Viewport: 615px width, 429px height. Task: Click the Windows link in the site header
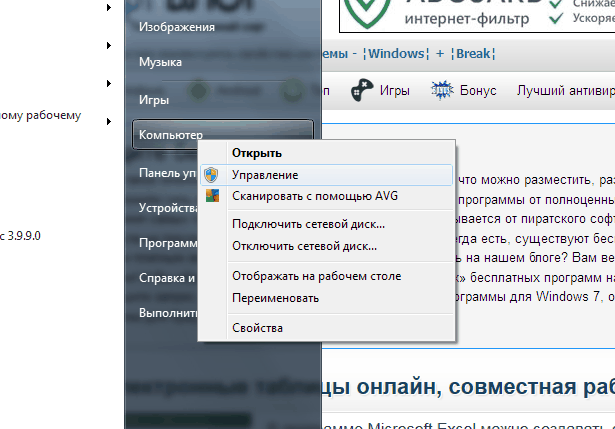coord(396,53)
